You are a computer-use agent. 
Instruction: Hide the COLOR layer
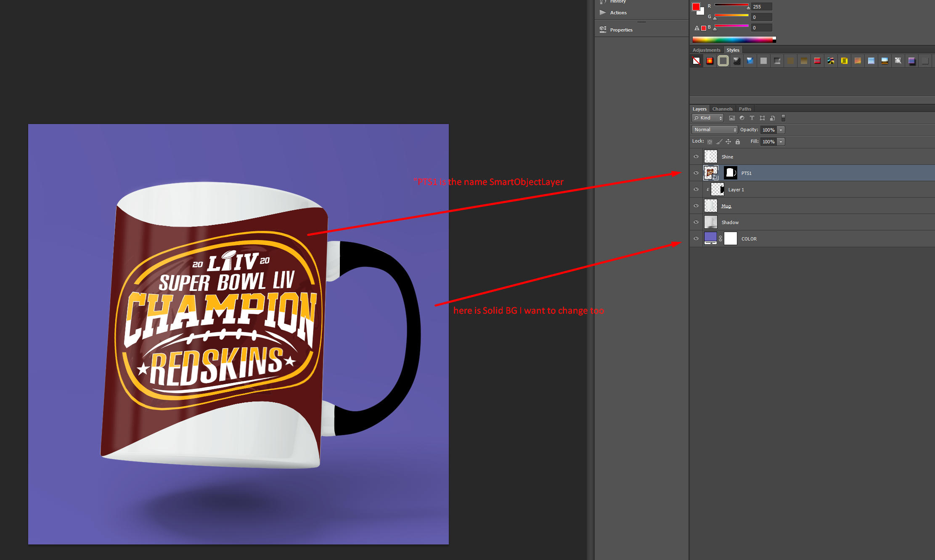pyautogui.click(x=696, y=238)
